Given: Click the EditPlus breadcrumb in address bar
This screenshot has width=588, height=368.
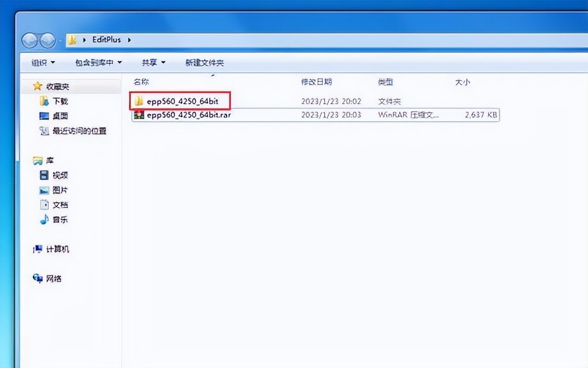Looking at the screenshot, I should (x=107, y=40).
